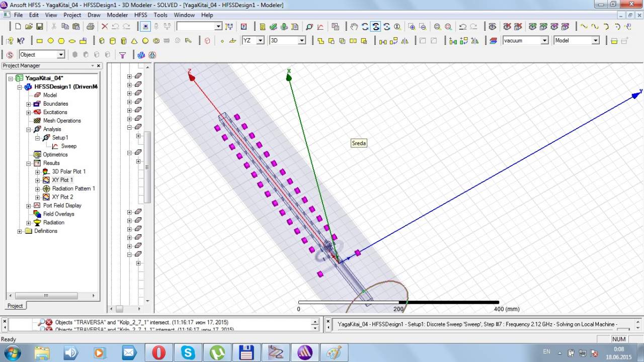Viewport: 644px width, 362px height.
Task: Select the Draw rectangle tool
Action: click(40, 41)
